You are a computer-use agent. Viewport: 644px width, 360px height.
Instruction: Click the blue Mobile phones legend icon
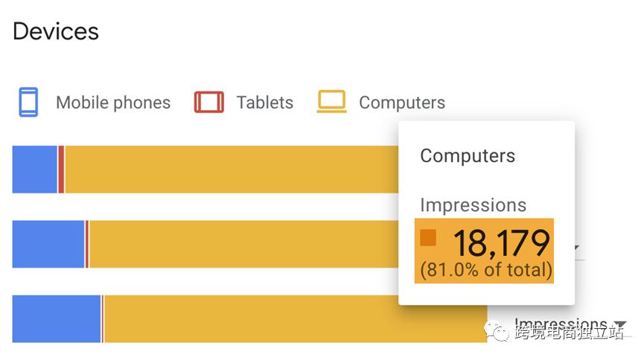(x=28, y=102)
